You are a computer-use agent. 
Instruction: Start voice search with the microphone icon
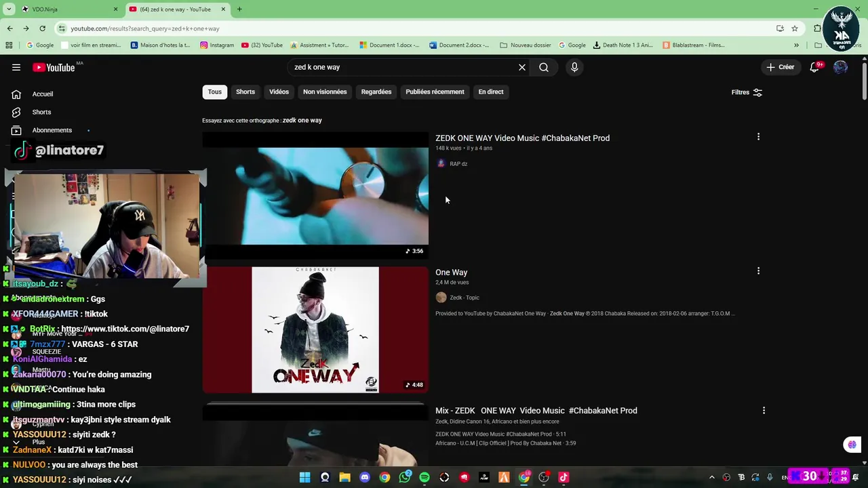574,67
